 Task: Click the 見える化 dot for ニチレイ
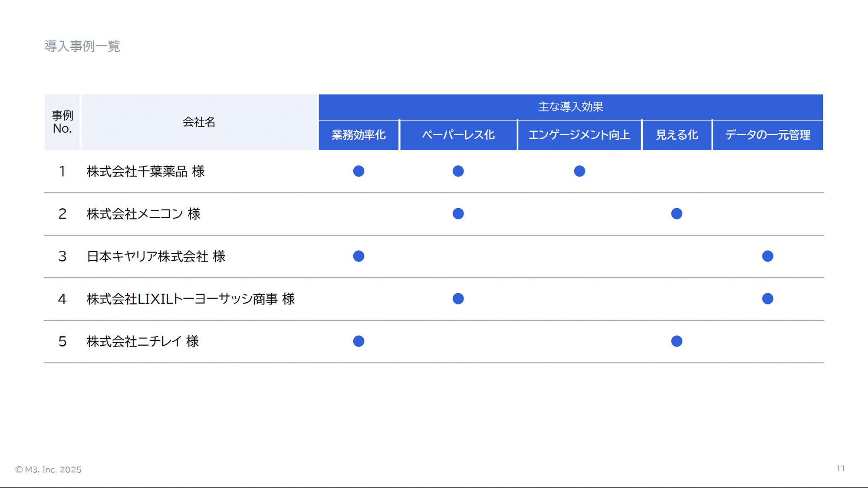[677, 341]
